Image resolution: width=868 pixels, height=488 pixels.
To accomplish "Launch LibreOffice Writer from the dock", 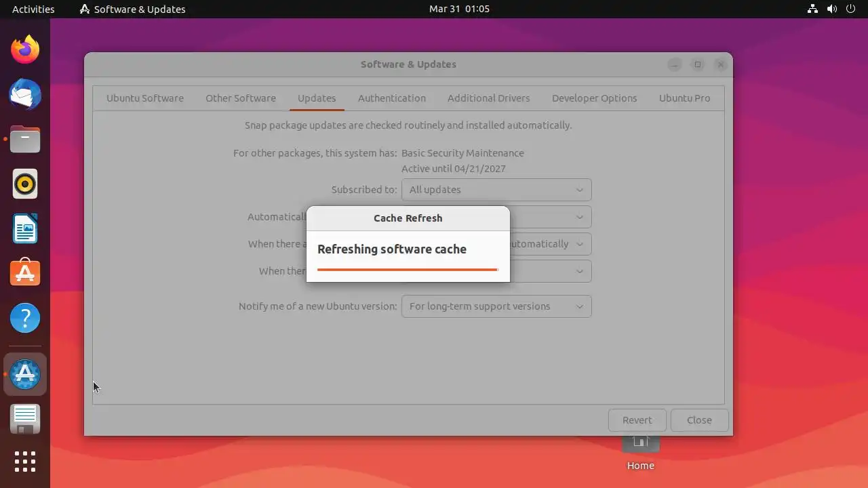I will click(25, 228).
